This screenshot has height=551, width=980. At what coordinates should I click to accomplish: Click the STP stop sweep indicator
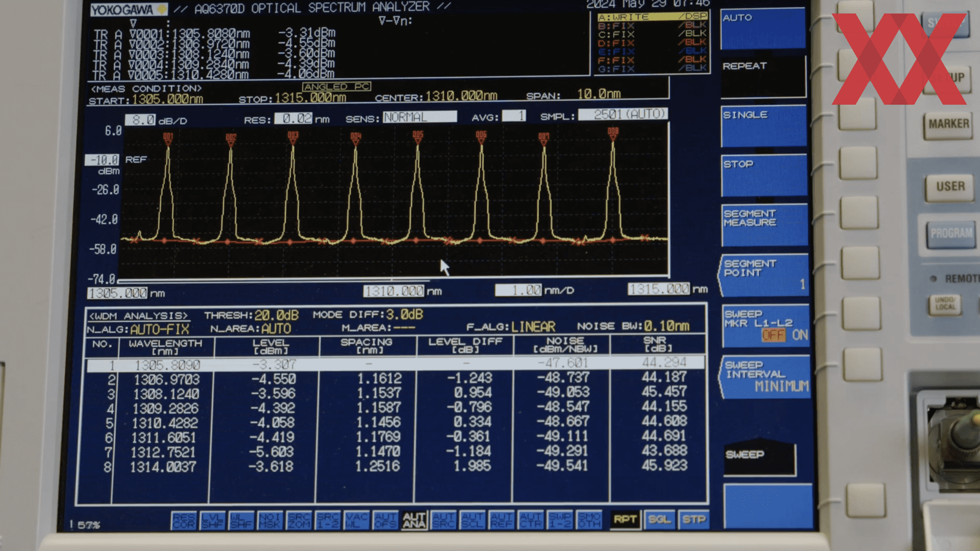(x=694, y=519)
